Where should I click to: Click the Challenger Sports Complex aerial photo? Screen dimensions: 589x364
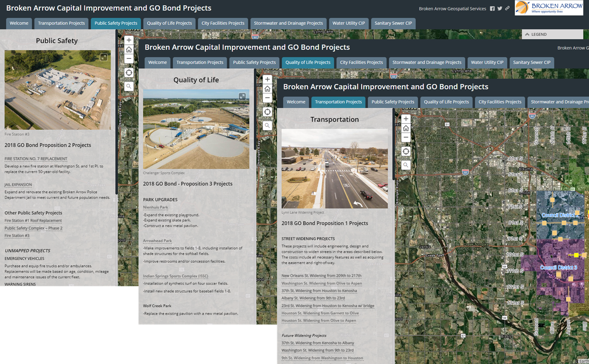[x=196, y=129]
